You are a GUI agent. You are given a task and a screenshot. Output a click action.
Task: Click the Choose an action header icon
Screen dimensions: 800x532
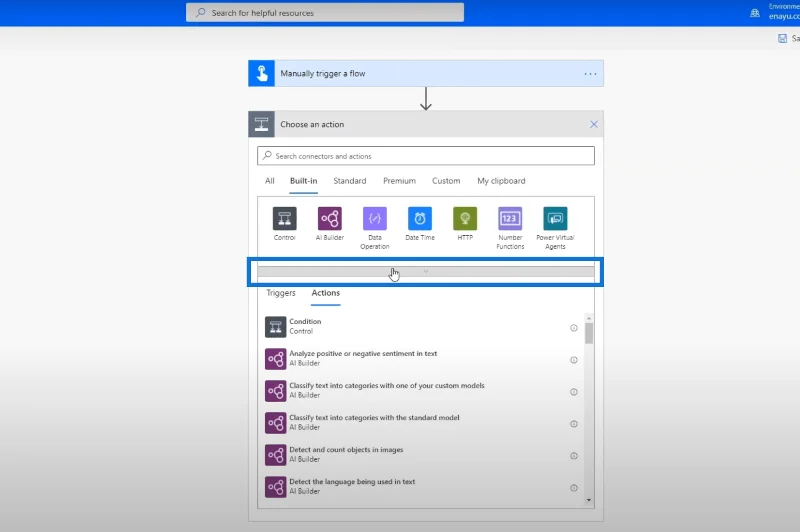click(x=261, y=124)
